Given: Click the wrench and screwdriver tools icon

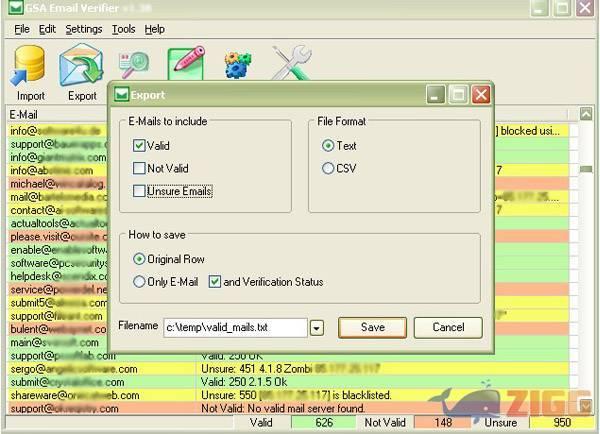Looking at the screenshot, I should 292,63.
